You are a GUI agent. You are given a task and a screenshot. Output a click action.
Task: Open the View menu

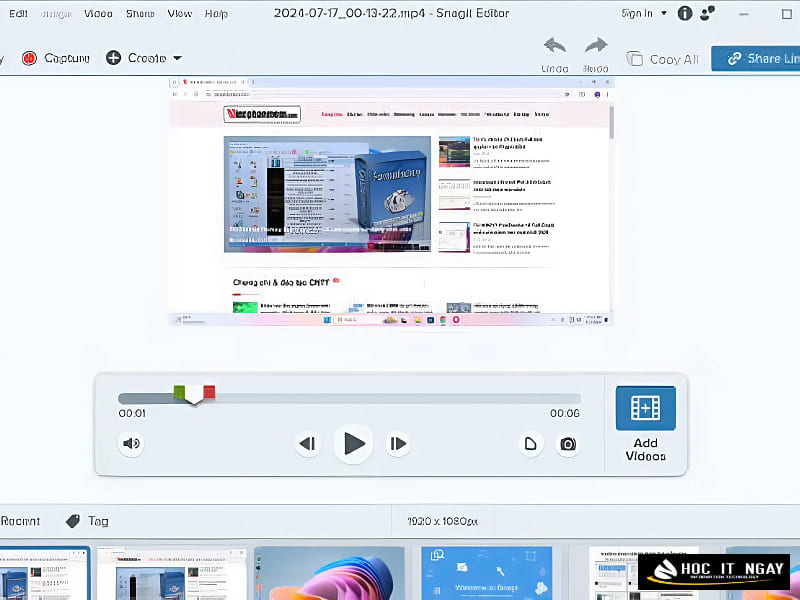[x=180, y=14]
